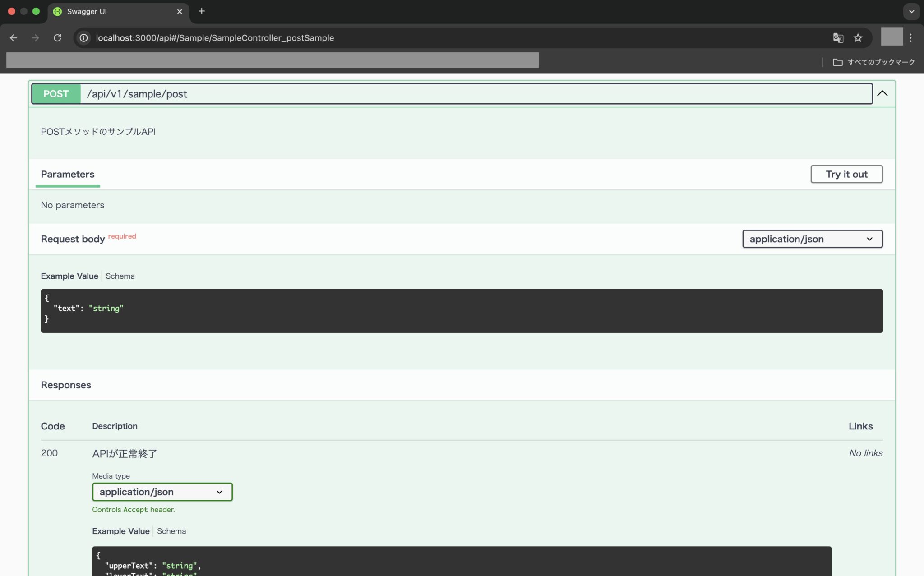Switch to the Schema tab under Request body
The height and width of the screenshot is (576, 924).
[x=120, y=276]
